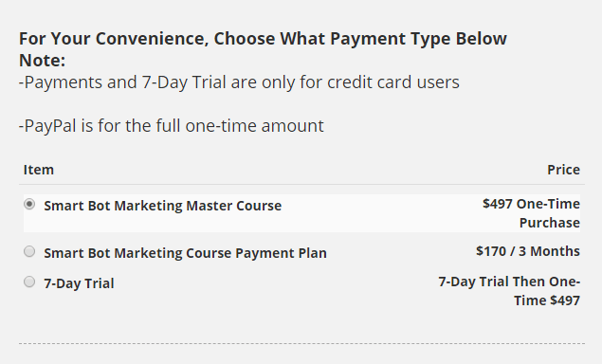Click the Choose What Payment Type Below heading
602x364 pixels.
(x=360, y=39)
